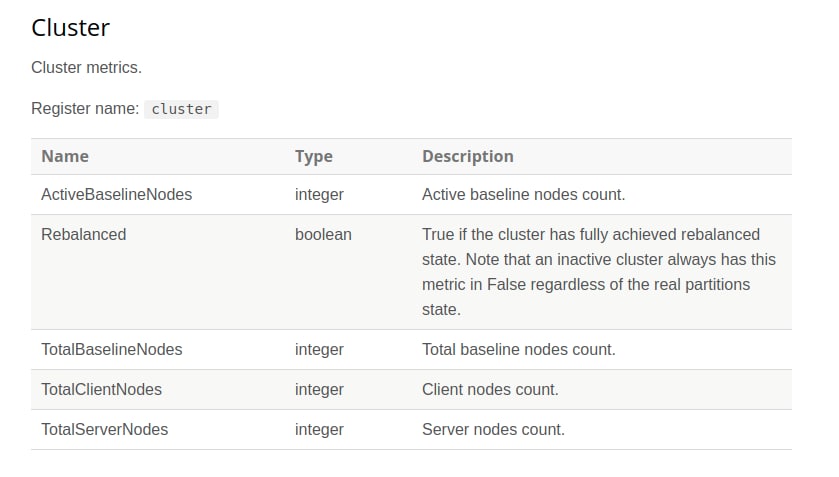Viewport: 839px width, 477px height.
Task: Click the integer type of TotalClientNodes
Action: point(319,389)
